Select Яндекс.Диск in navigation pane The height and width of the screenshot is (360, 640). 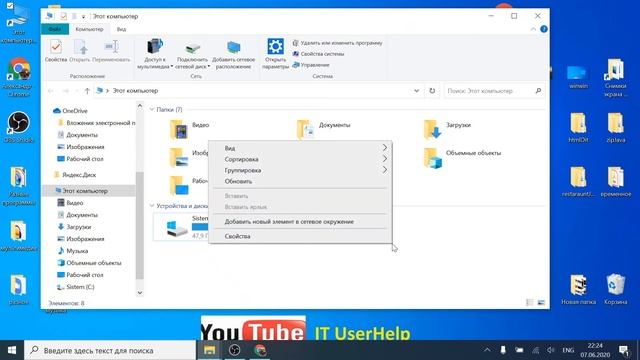[75, 175]
